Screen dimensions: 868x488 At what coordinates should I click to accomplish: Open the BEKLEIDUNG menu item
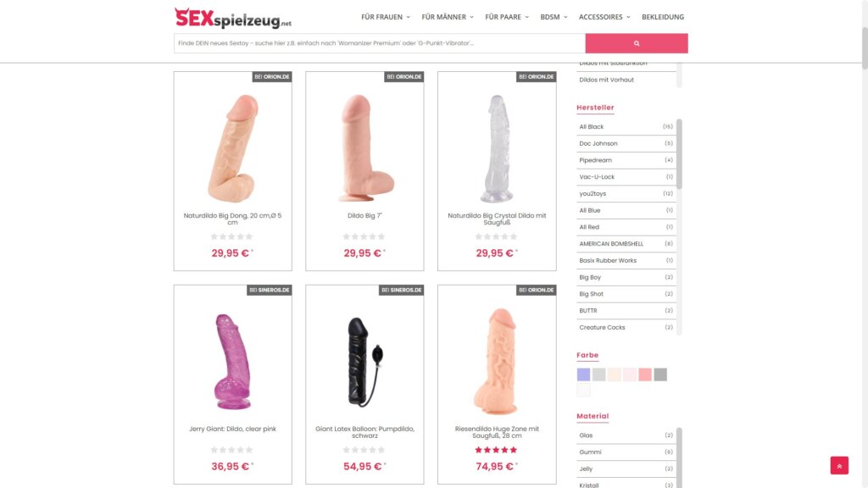pos(663,17)
